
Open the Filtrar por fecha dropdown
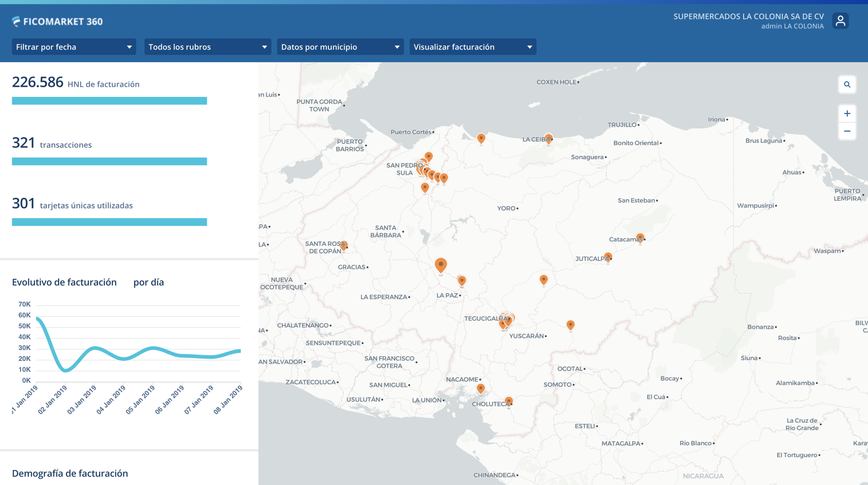74,47
